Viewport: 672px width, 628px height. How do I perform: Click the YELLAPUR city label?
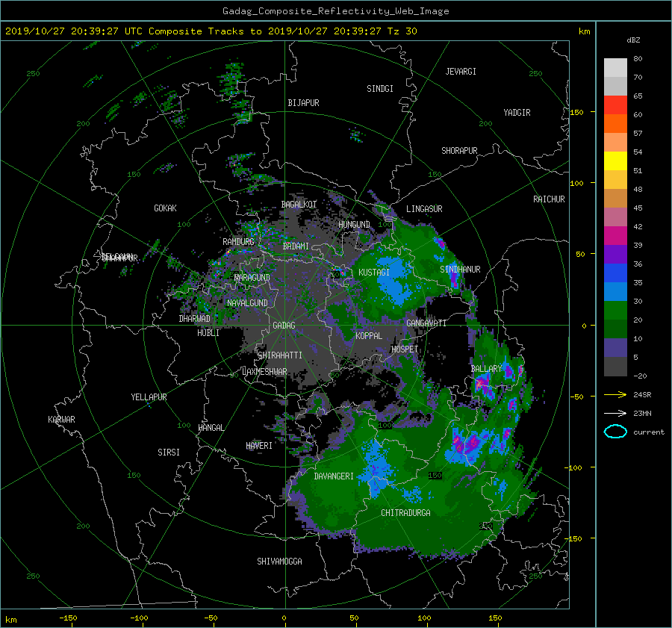click(x=149, y=397)
